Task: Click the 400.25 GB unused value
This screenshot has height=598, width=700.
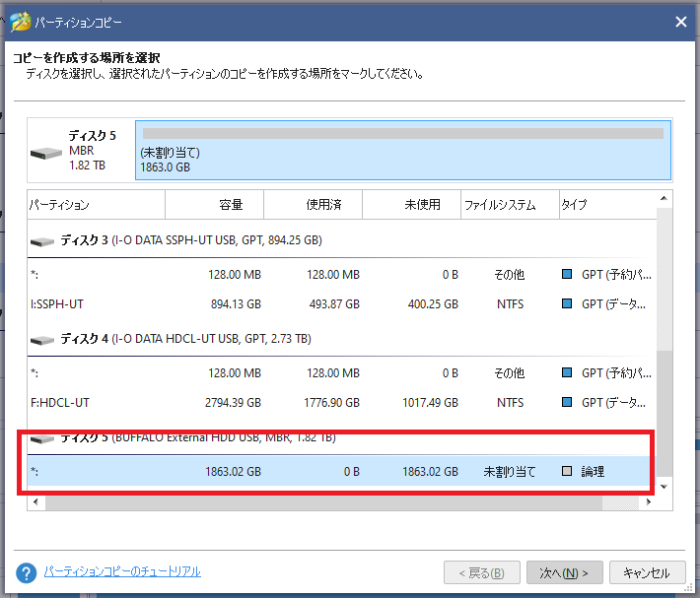Action: [433, 304]
